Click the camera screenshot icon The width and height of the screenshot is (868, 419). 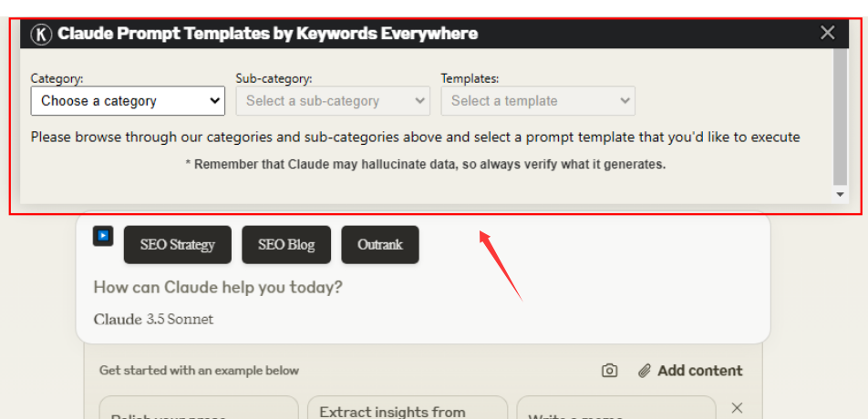(x=610, y=371)
